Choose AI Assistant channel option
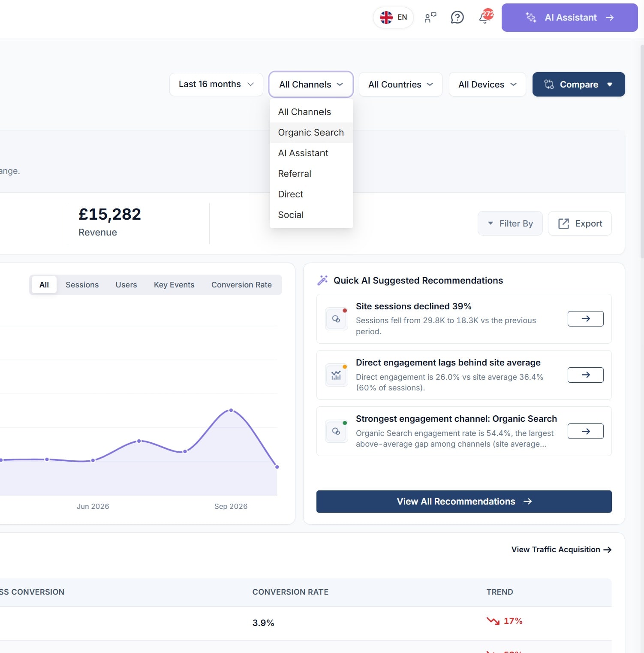The height and width of the screenshot is (653, 644). (x=311, y=153)
